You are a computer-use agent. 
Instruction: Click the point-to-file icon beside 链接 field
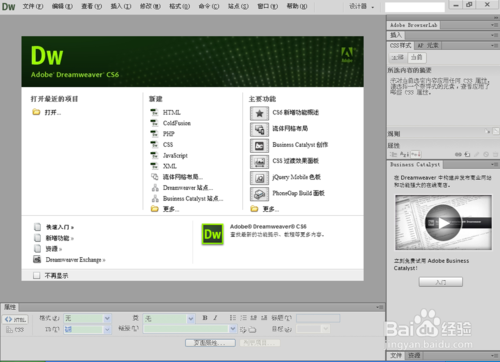pos(243,330)
